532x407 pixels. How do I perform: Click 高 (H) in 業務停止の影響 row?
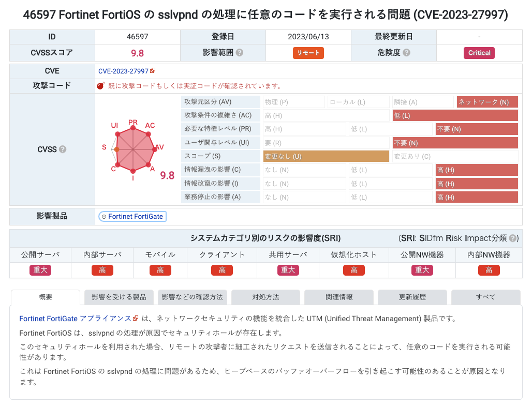(x=477, y=197)
